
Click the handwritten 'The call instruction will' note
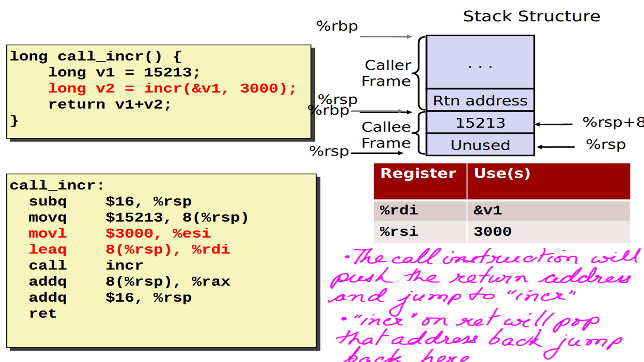(x=493, y=257)
